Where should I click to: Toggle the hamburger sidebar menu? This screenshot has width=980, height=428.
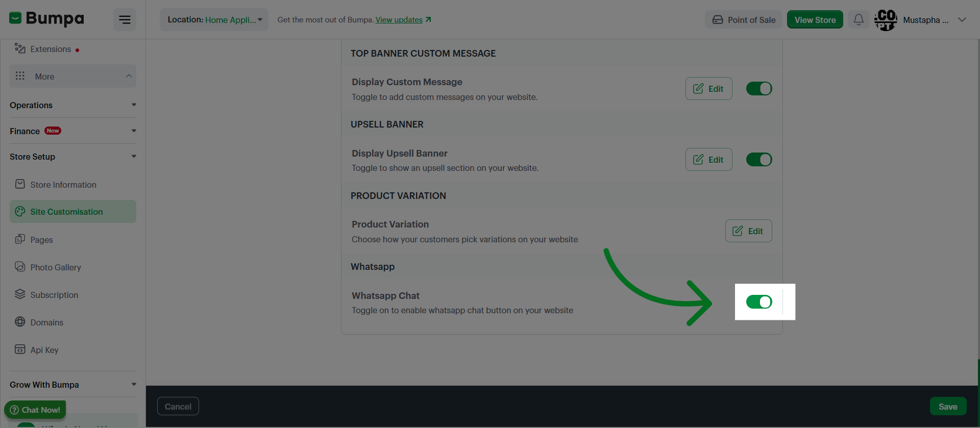coord(125,19)
